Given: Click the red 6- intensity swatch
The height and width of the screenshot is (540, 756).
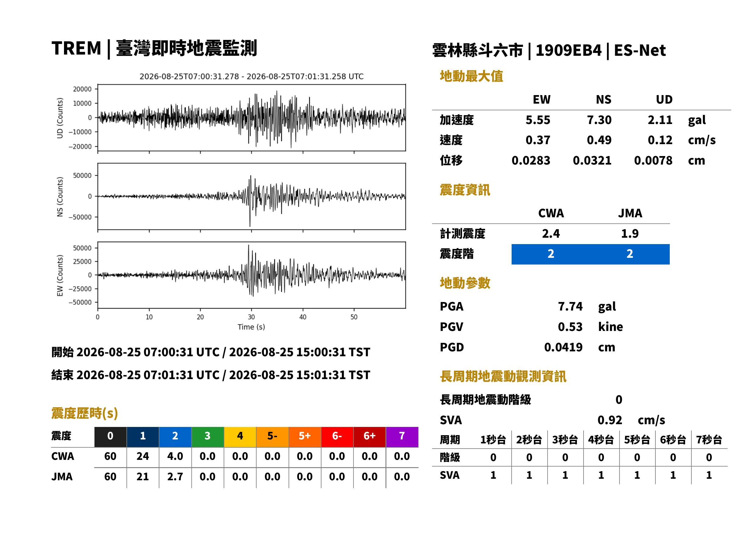Looking at the screenshot, I should pos(337,437).
